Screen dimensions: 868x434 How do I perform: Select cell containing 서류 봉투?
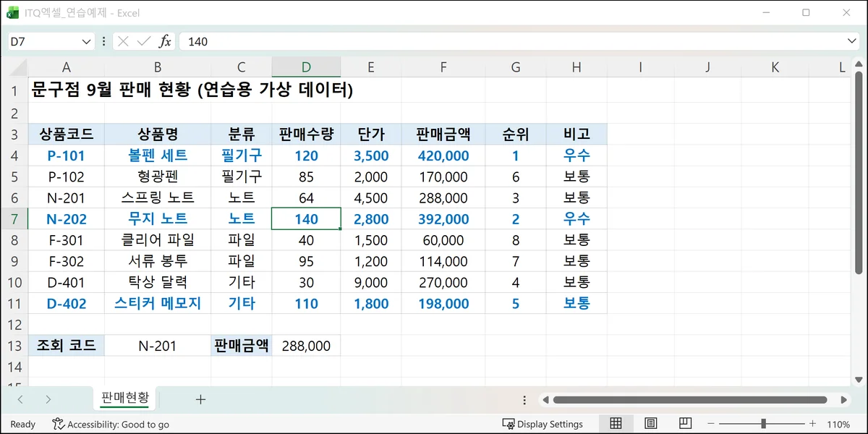coord(158,261)
